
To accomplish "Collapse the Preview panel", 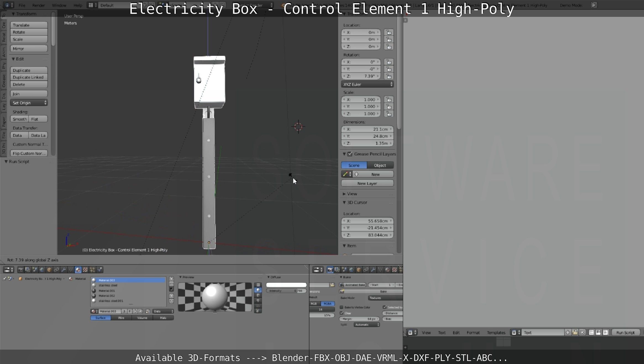I will tap(180, 277).
